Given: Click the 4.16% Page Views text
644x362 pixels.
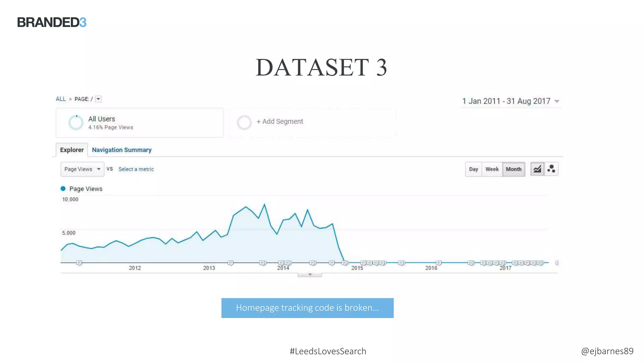Looking at the screenshot, I should 111,127.
